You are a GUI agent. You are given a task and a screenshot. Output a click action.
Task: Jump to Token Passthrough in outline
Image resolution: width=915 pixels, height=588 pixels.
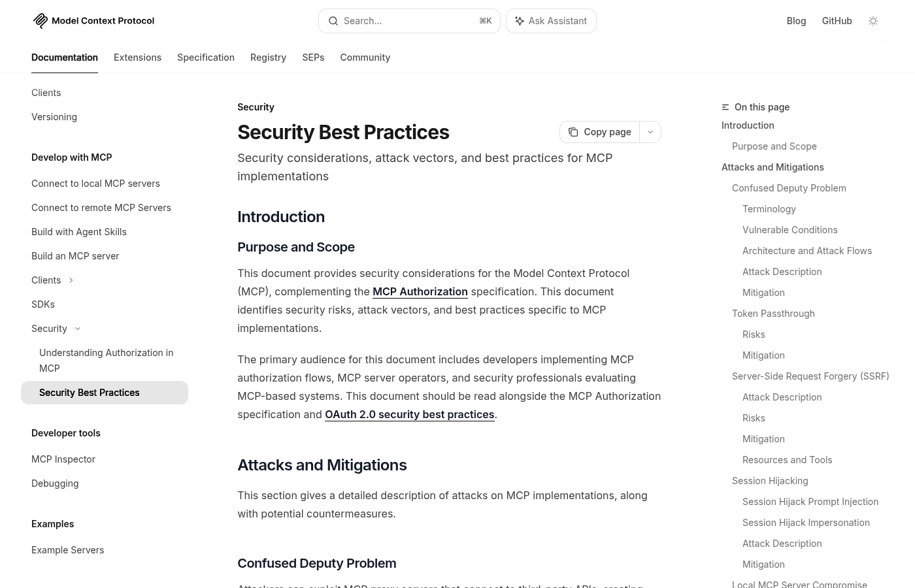tap(773, 314)
